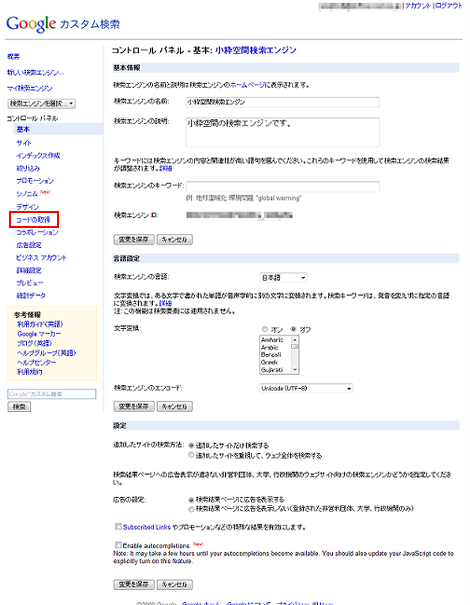Select Bengali in the language list
Screen dimensions: 470x605
(271, 355)
